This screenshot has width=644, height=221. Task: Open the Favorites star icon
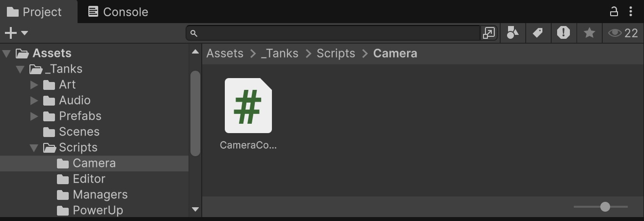pos(589,33)
